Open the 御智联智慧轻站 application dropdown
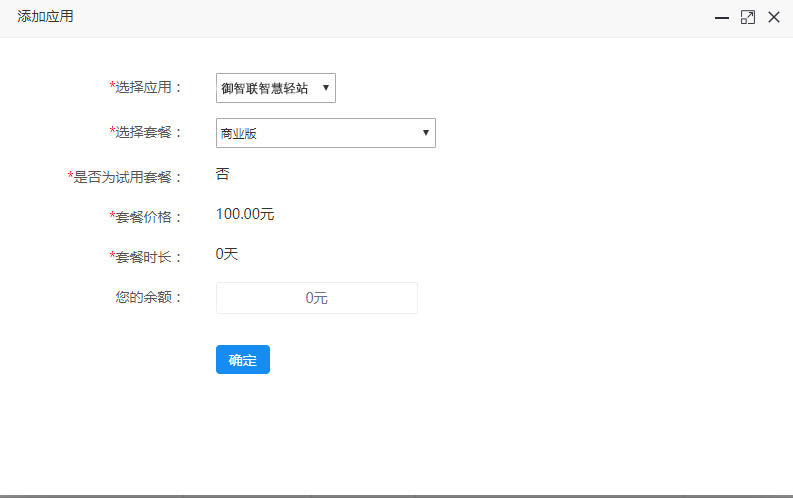The width and height of the screenshot is (793, 498). click(x=275, y=88)
